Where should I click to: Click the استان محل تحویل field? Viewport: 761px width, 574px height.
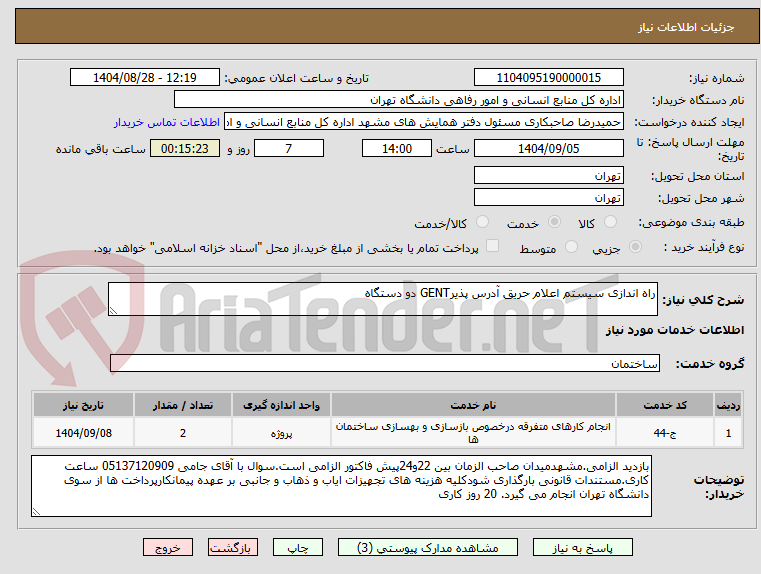coord(548,176)
